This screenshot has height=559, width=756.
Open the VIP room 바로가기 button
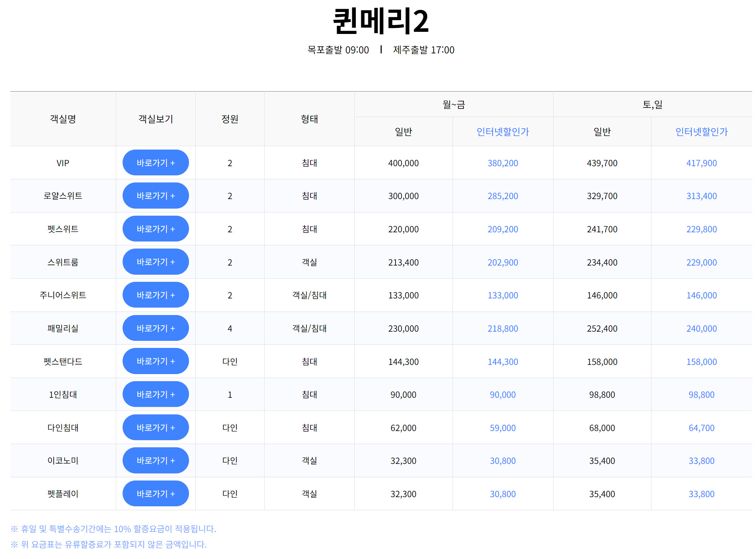pyautogui.click(x=155, y=163)
